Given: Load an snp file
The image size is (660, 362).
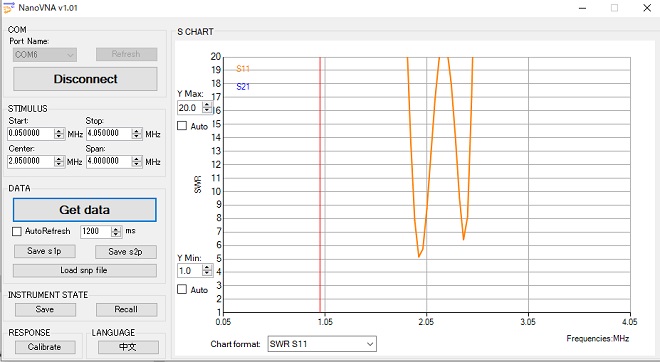Looking at the screenshot, I should click(x=85, y=270).
